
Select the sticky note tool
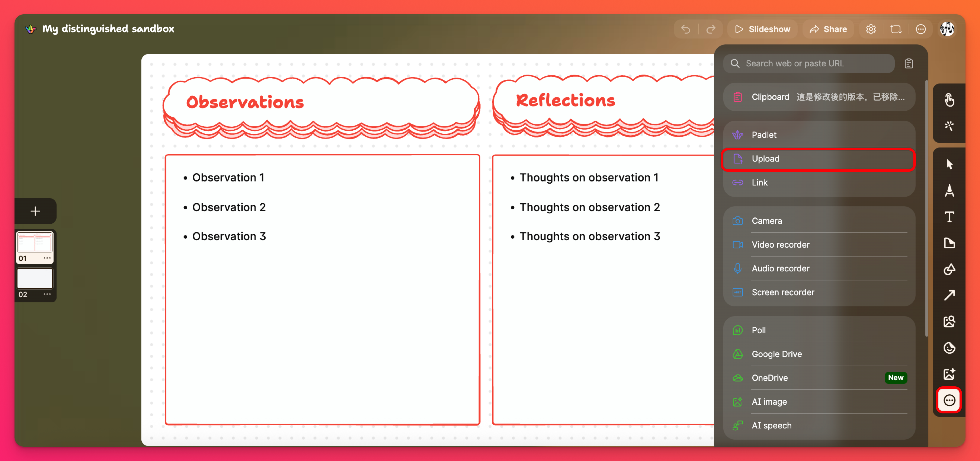[949, 243]
